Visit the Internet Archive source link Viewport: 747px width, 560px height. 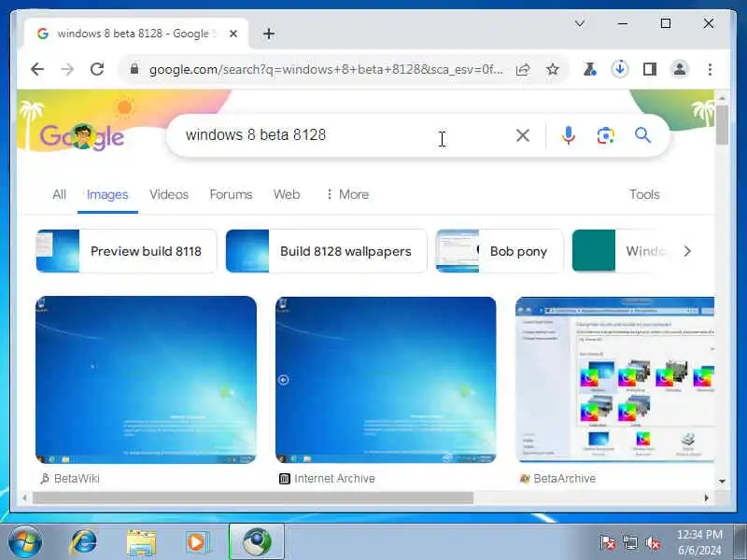[327, 479]
